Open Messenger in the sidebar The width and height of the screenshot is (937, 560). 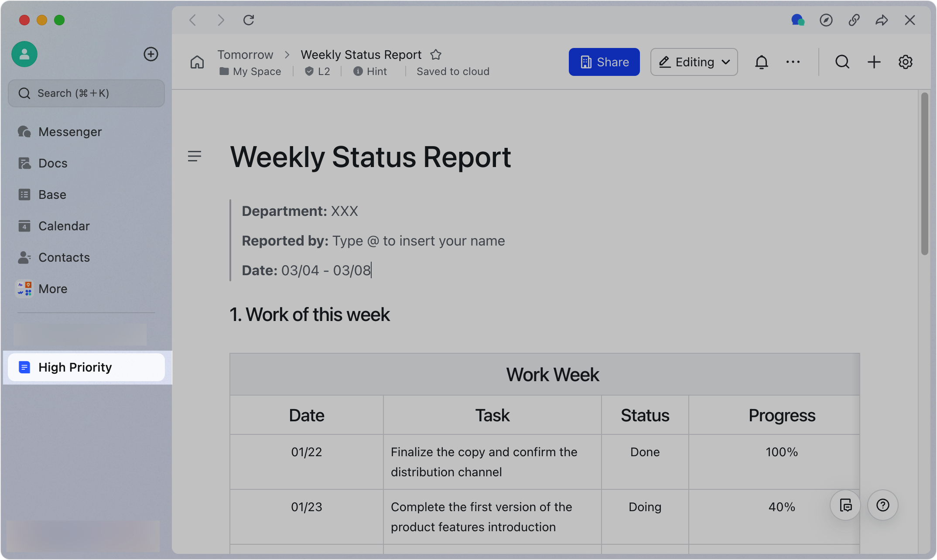point(70,132)
